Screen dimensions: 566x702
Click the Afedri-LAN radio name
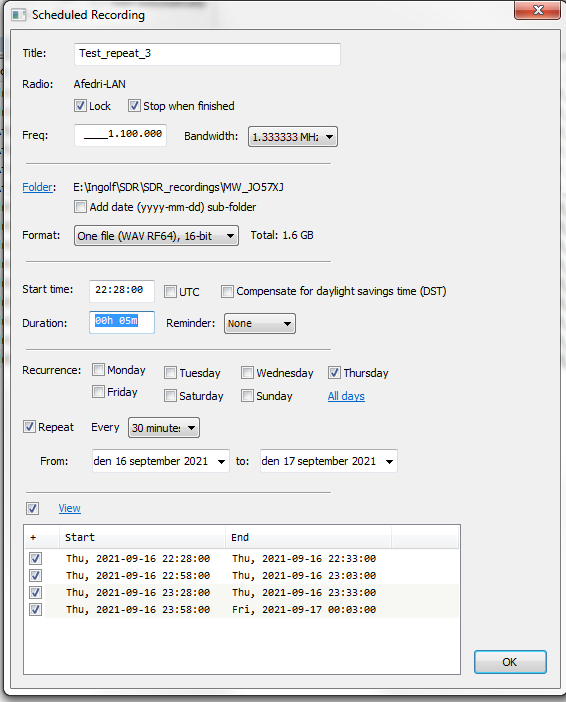[99, 84]
